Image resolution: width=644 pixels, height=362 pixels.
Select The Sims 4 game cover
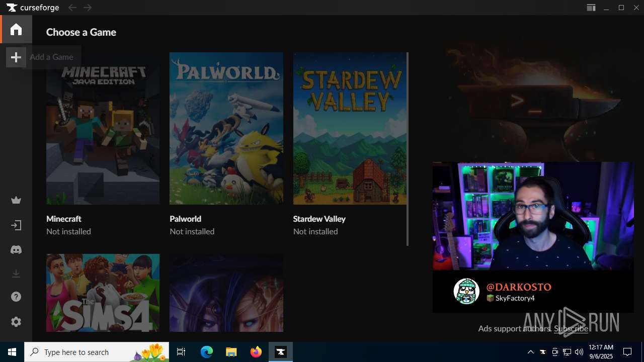pyautogui.click(x=103, y=293)
